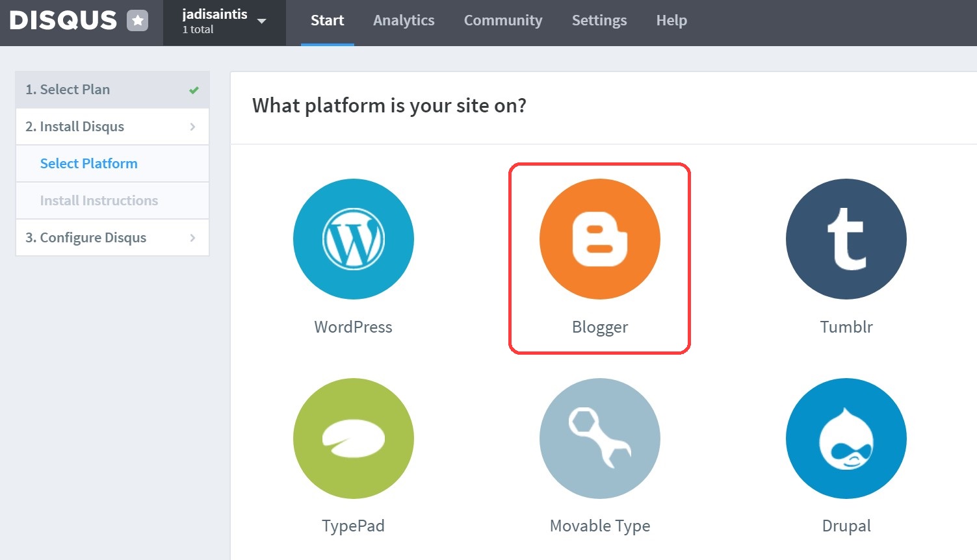Open the jadisaintis account dropdown

click(x=224, y=20)
